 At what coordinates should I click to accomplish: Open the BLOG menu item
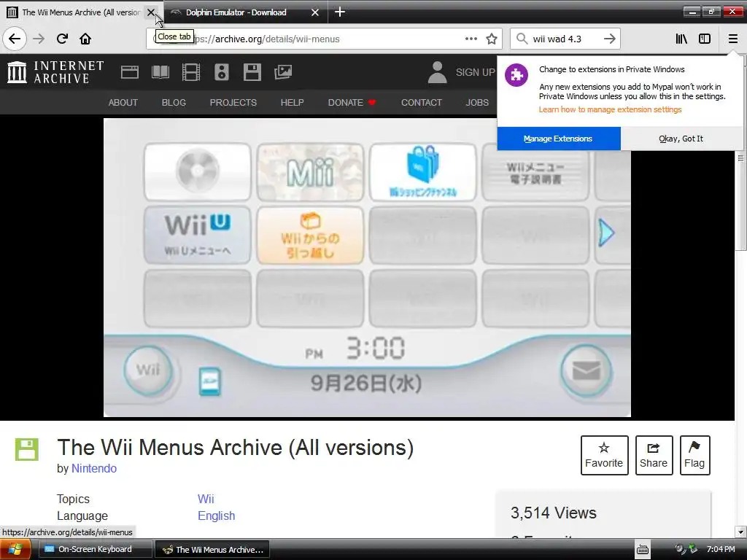click(174, 102)
